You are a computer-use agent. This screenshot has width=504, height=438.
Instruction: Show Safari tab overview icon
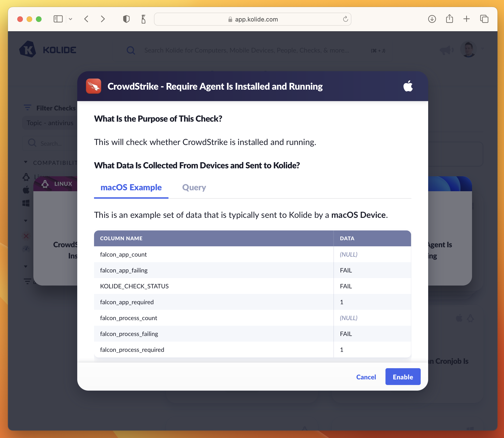[x=484, y=19]
